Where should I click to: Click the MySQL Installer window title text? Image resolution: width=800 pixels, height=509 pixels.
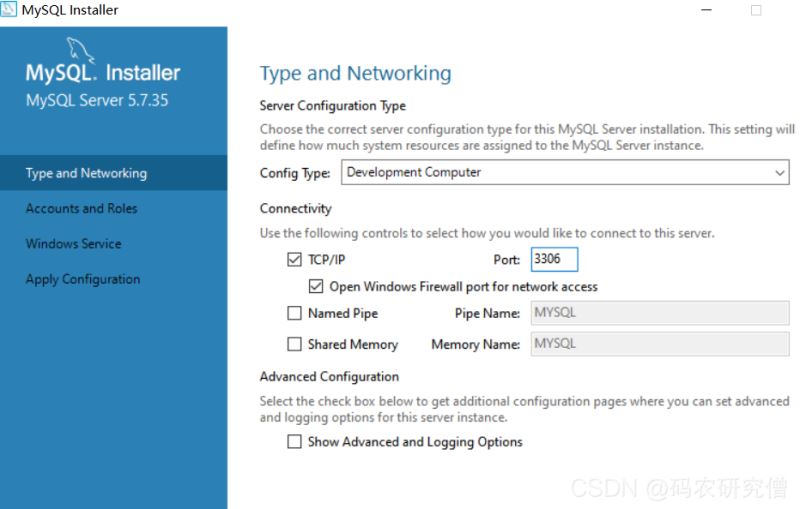coord(70,10)
